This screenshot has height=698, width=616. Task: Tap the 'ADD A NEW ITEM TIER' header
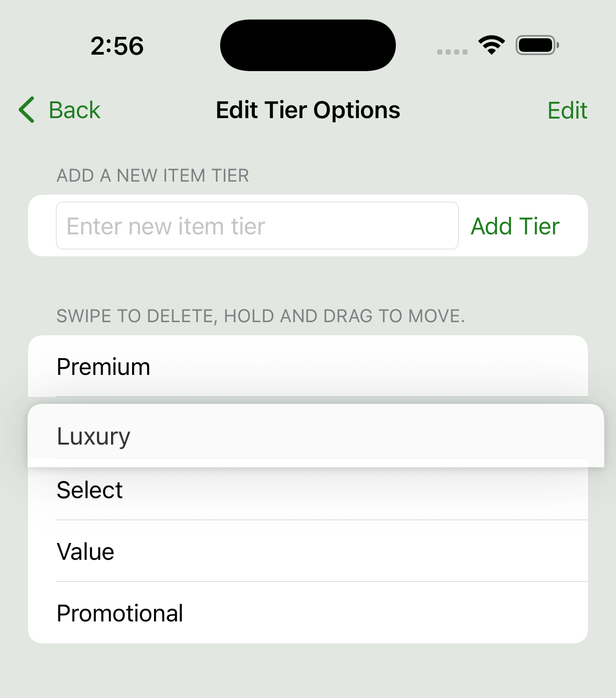pyautogui.click(x=153, y=176)
